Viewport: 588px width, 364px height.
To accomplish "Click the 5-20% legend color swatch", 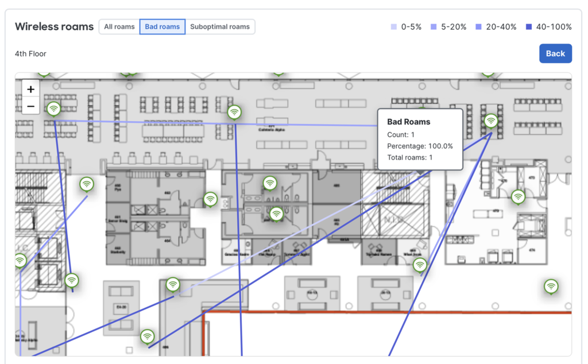I will [434, 27].
